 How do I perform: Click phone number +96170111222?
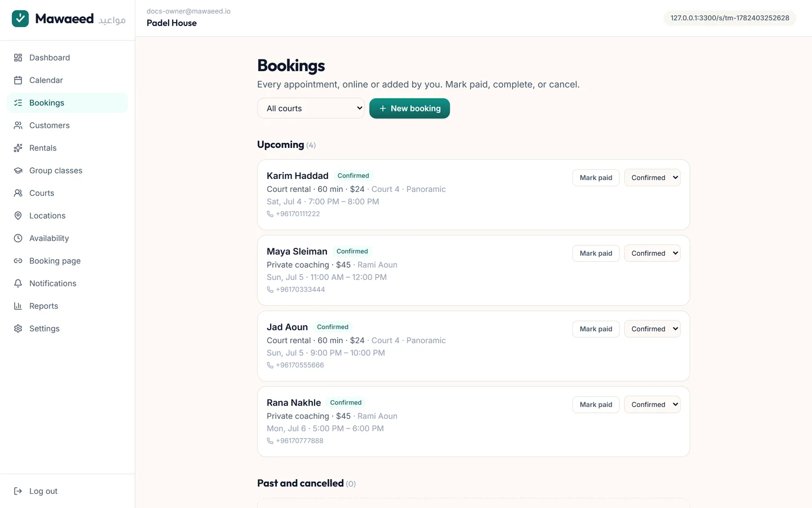[298, 214]
